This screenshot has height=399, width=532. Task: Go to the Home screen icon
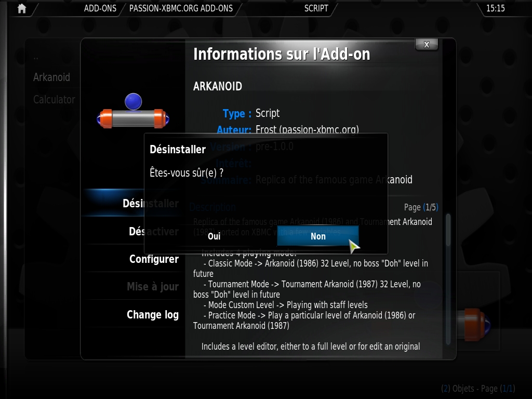tap(22, 8)
